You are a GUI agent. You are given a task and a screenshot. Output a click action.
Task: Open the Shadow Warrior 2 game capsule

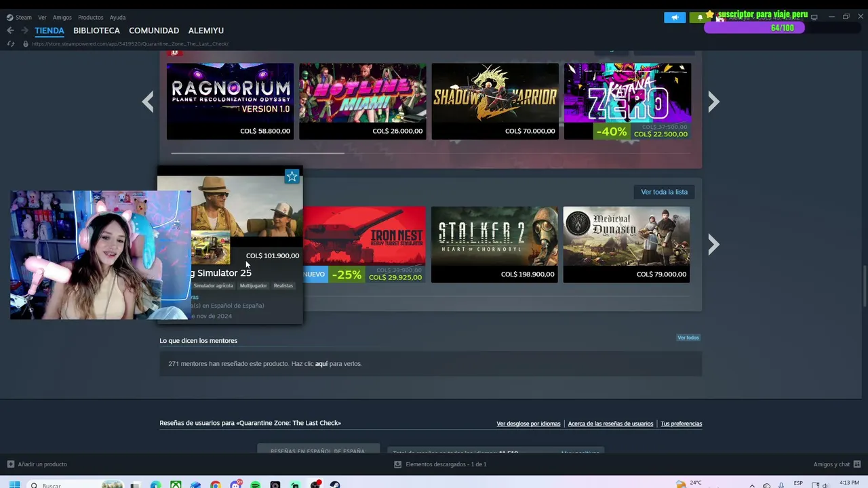point(495,101)
